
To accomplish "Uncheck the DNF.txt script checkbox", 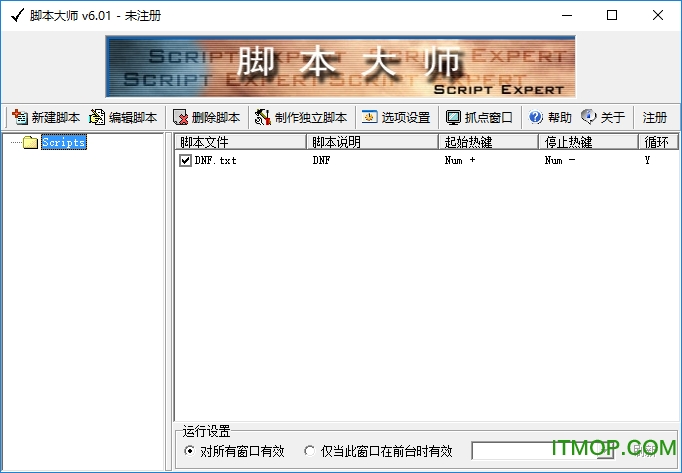I will pyautogui.click(x=185, y=161).
